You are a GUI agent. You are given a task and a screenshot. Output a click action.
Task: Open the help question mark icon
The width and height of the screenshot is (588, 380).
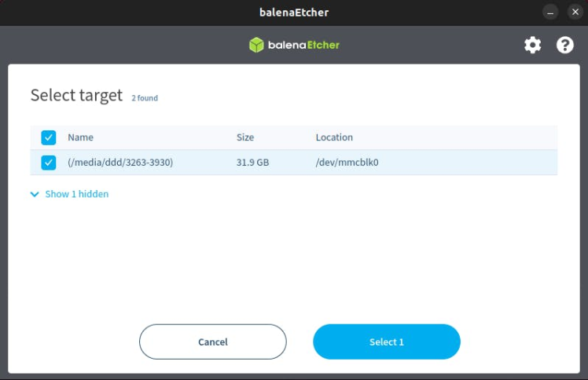pos(564,46)
